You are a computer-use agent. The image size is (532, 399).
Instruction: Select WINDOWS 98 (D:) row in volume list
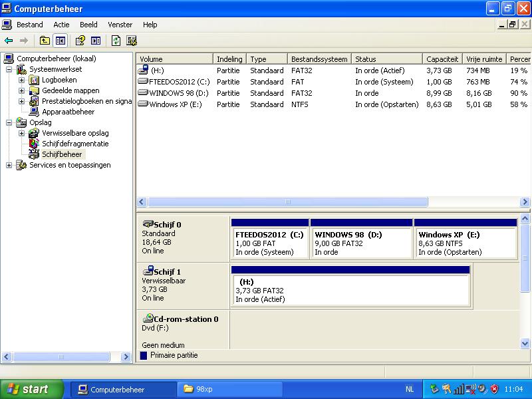click(x=332, y=93)
